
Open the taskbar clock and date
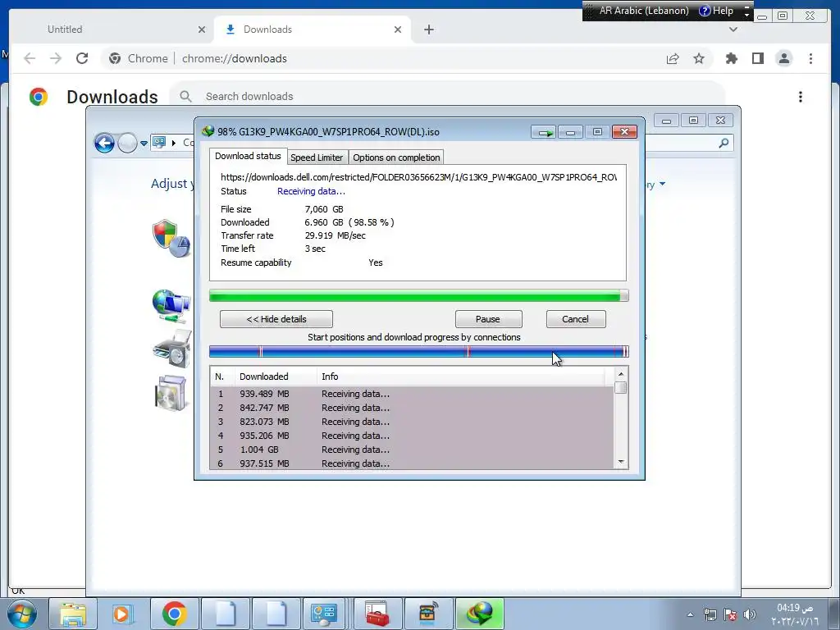[x=795, y=614]
